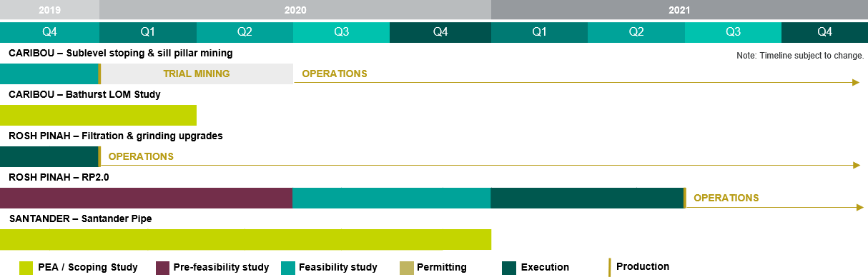Click the RP2.0 OPERATIONS label

point(726,198)
